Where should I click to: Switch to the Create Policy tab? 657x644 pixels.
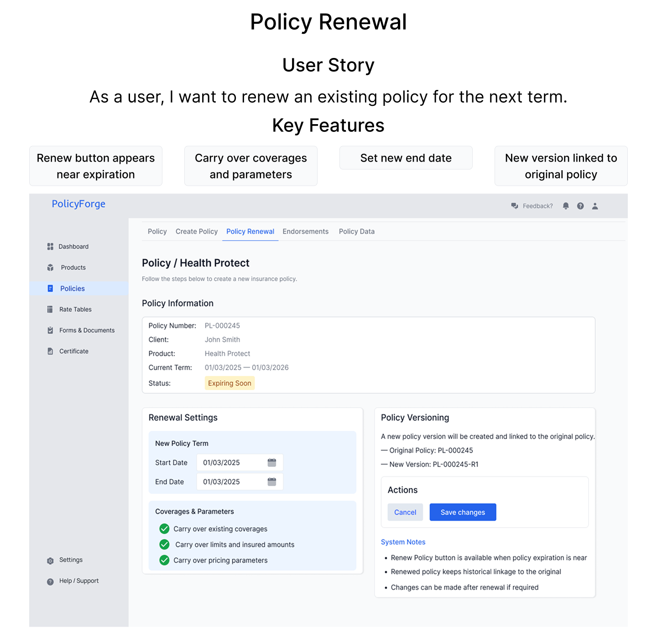[x=197, y=231]
